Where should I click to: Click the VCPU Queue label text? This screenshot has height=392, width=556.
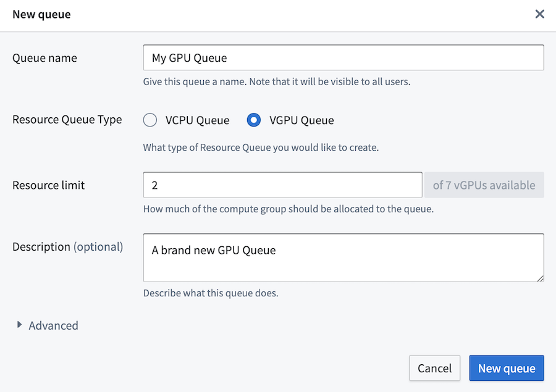coord(197,120)
